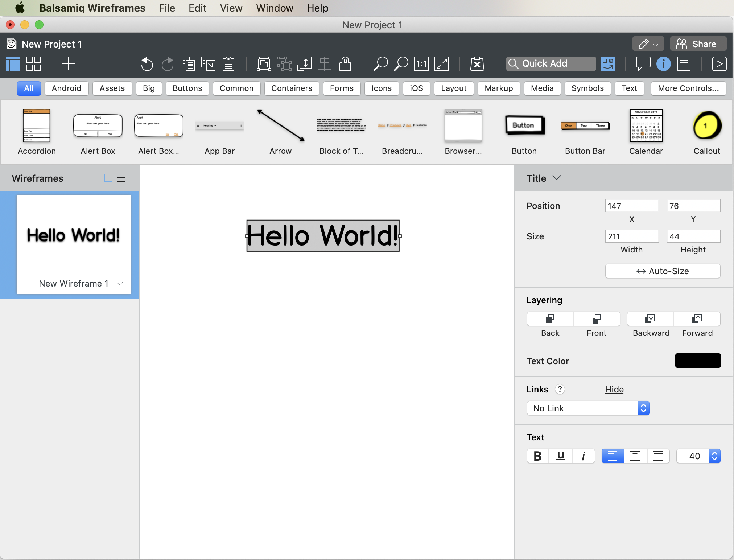The image size is (734, 560).
Task: Click the Forms component category tab
Action: pos(341,88)
